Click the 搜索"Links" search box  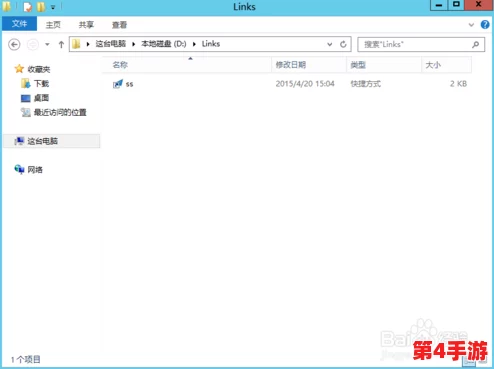421,44
